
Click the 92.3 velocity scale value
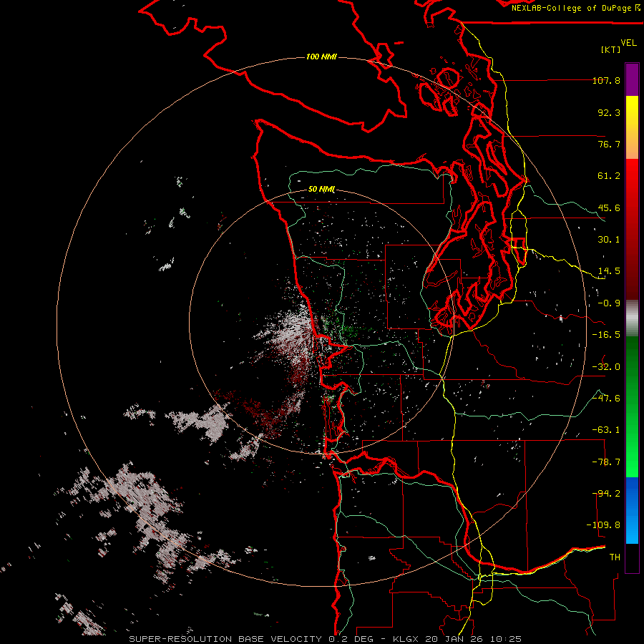coord(609,112)
